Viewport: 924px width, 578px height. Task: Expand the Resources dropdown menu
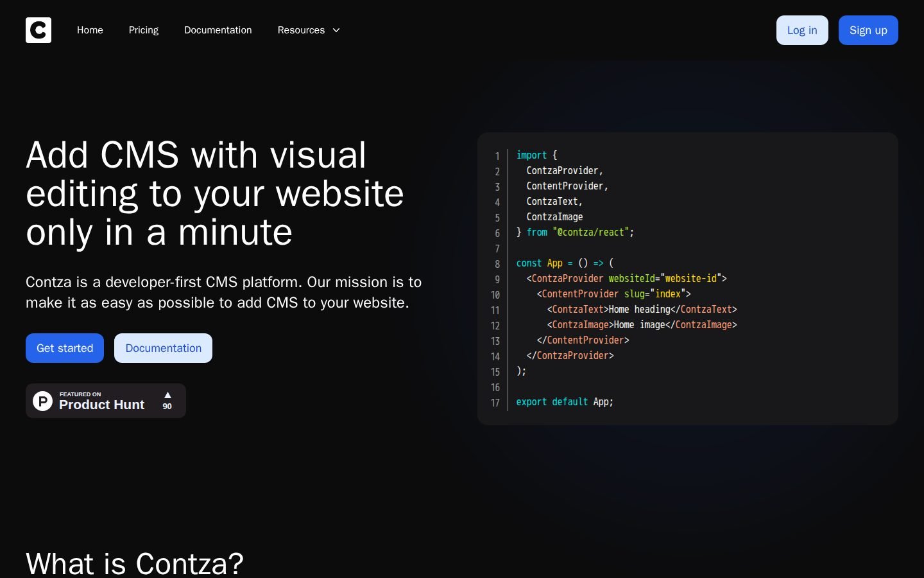pos(309,30)
